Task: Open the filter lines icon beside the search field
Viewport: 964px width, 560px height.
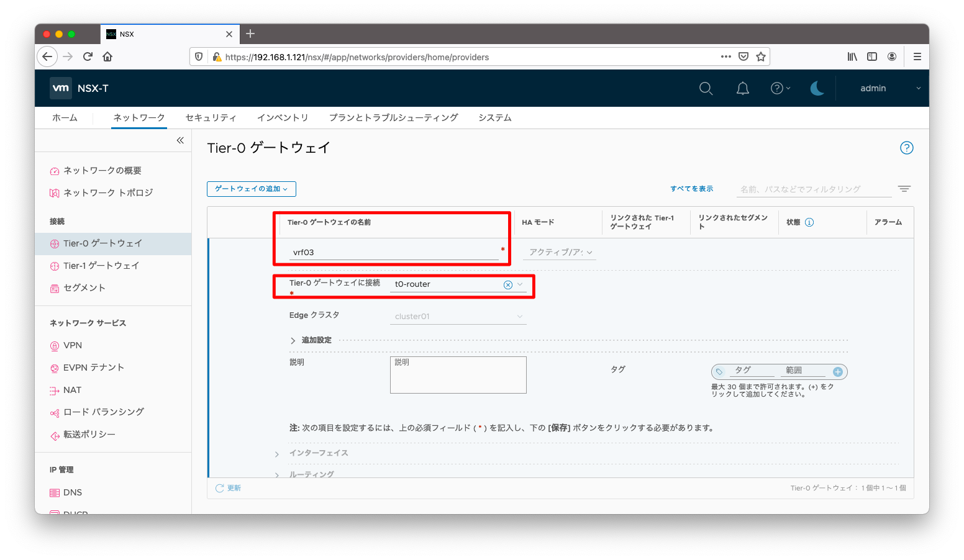Action: [x=904, y=189]
